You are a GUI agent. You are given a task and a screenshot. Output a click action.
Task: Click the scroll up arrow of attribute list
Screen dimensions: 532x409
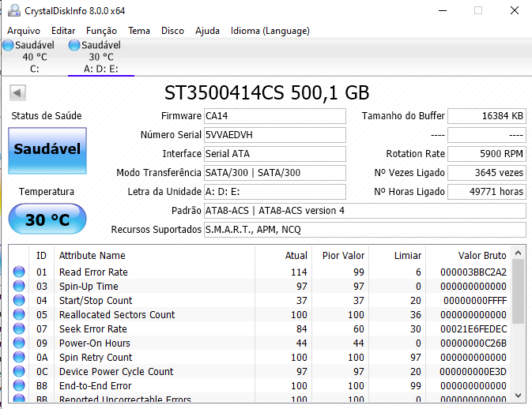pos(518,253)
